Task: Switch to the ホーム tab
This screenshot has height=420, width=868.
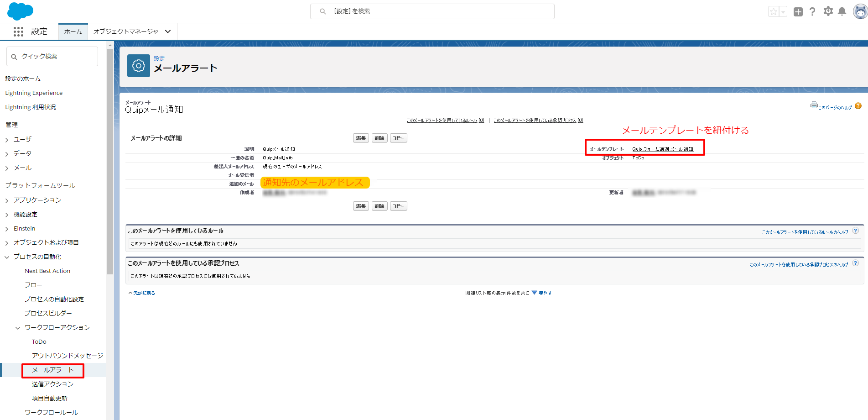Action: [73, 31]
